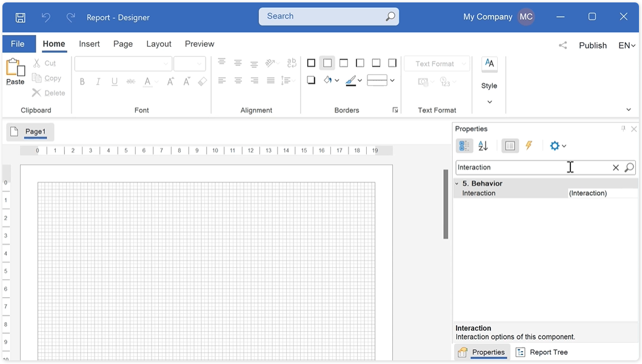Apply left border
Screen dimensions: 642x364
(360, 63)
